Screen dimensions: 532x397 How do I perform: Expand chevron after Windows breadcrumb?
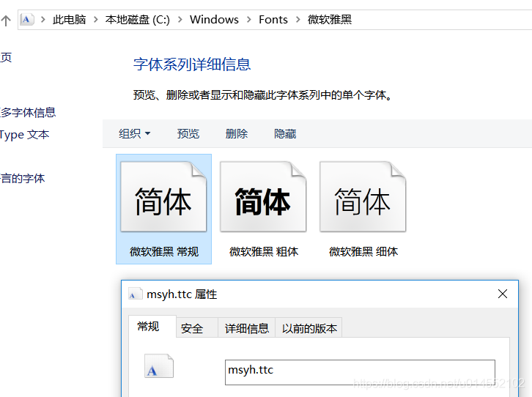click(249, 20)
